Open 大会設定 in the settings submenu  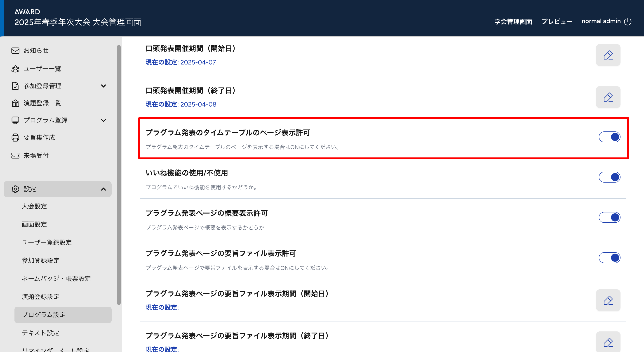click(x=34, y=206)
